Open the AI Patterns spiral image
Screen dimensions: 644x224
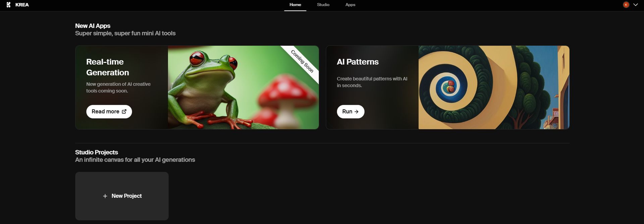pyautogui.click(x=494, y=87)
